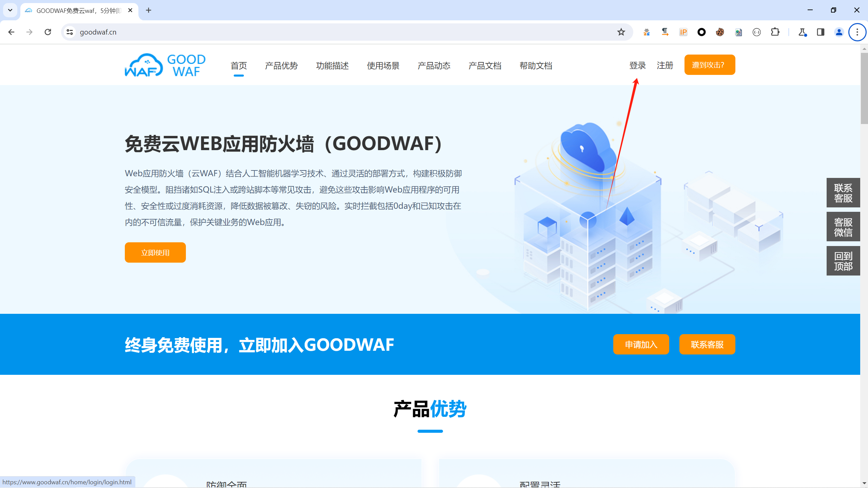This screenshot has height=488, width=868.
Task: Click the IP extension icon
Action: [x=683, y=32]
